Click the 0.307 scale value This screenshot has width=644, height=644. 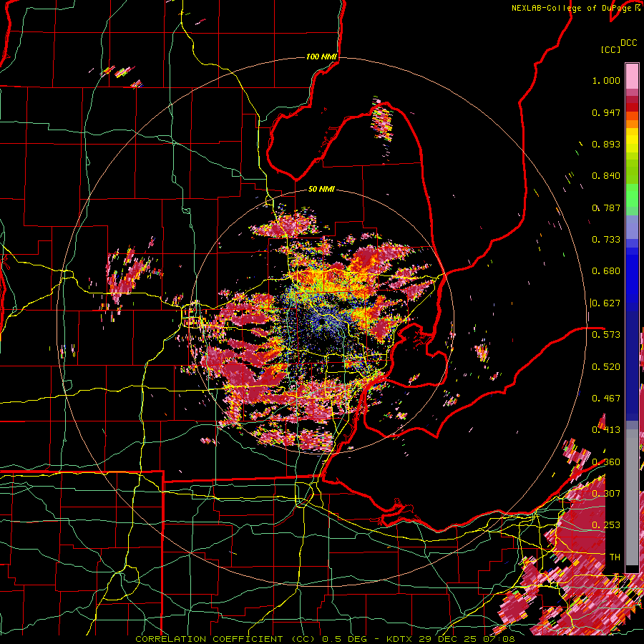pos(606,494)
